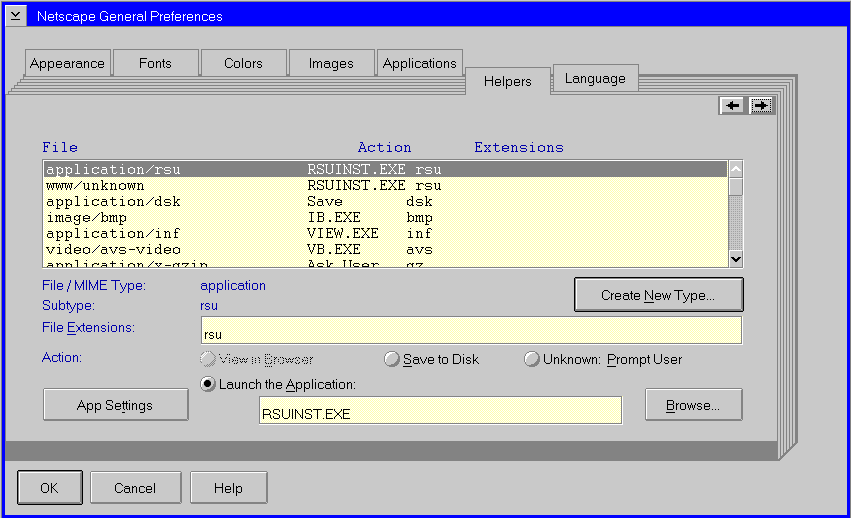Select the www/unknown list row
851x518 pixels.
click(x=385, y=186)
